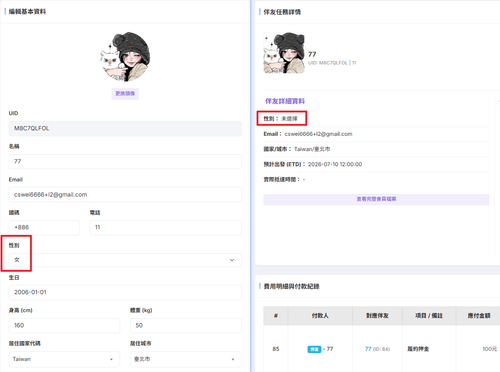Click the chevron arrow of the 性別 select

232,260
